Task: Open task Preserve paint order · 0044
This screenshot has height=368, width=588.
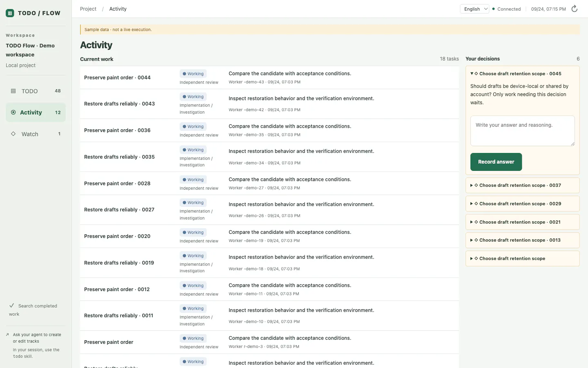Action: point(117,77)
